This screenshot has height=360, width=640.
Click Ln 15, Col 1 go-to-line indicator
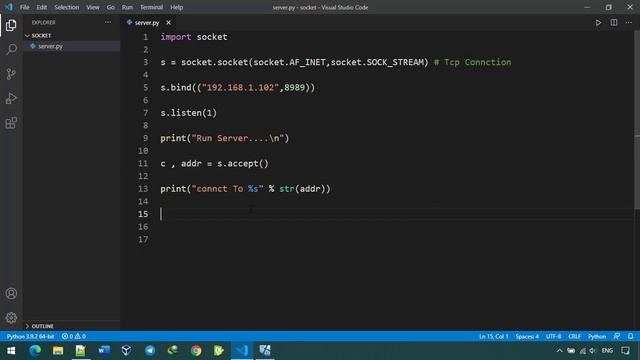(493, 336)
